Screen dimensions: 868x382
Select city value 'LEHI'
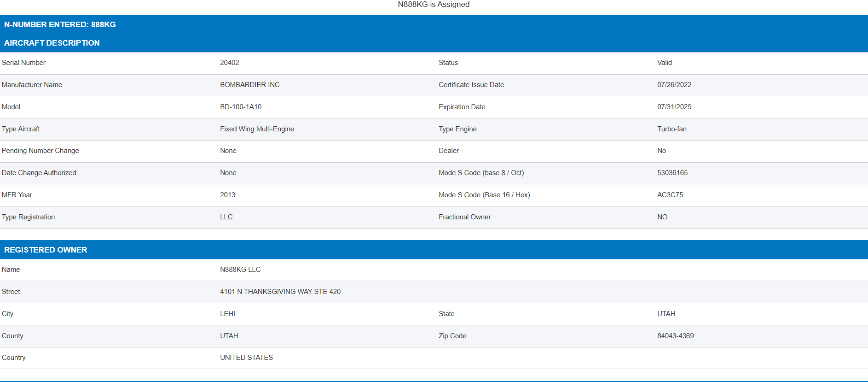click(x=228, y=314)
